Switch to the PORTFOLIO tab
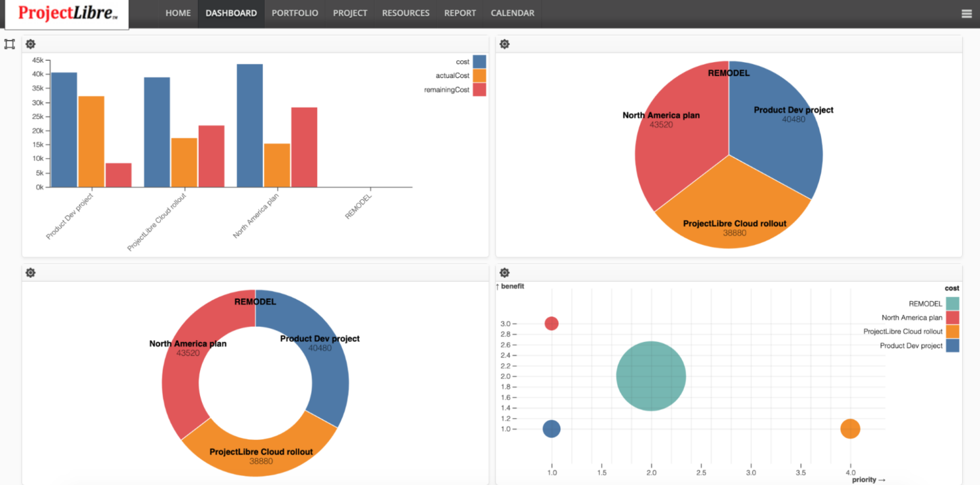The width and height of the screenshot is (980, 485). point(295,13)
